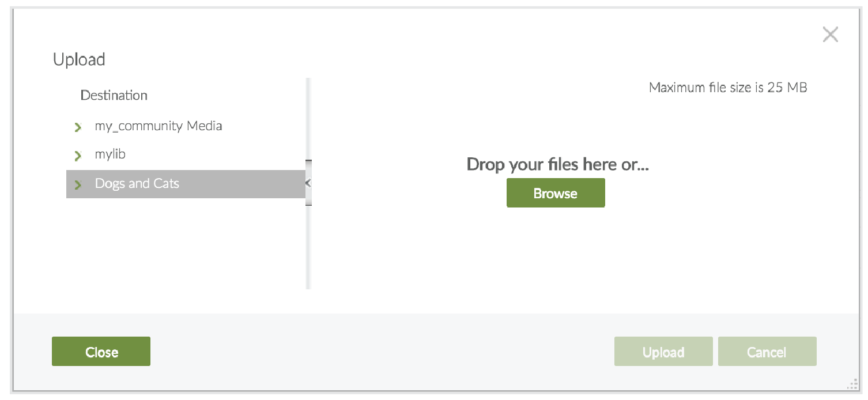Expand the my_community Media folder arrow
This screenshot has height=400, width=868.
coord(78,127)
